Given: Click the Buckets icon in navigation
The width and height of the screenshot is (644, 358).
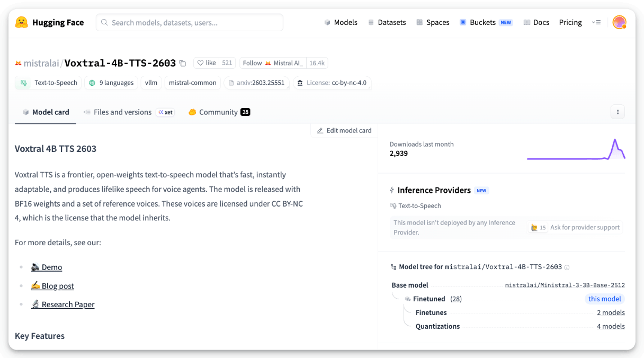Looking at the screenshot, I should coord(463,23).
